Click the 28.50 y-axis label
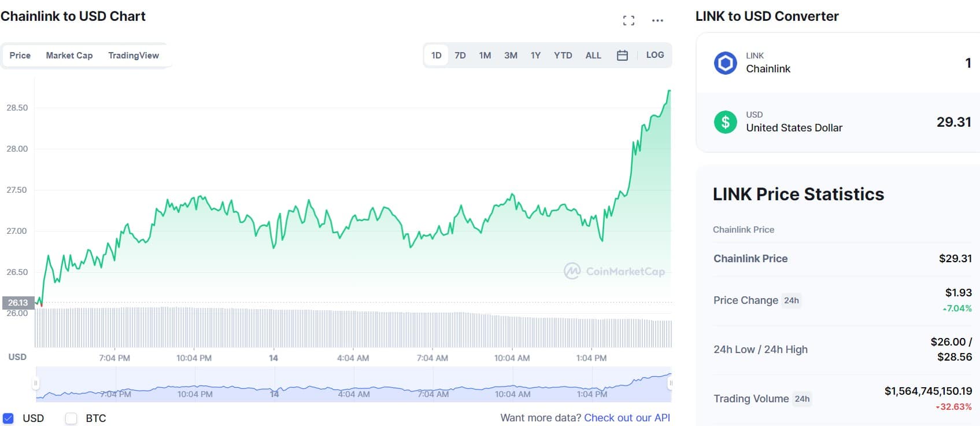This screenshot has height=426, width=980. coord(17,108)
